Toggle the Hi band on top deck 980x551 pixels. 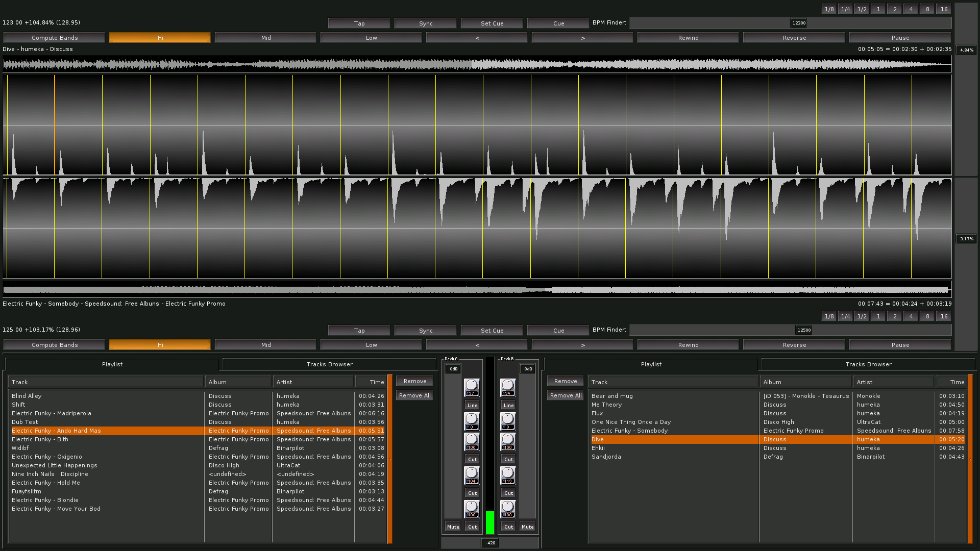coord(160,38)
